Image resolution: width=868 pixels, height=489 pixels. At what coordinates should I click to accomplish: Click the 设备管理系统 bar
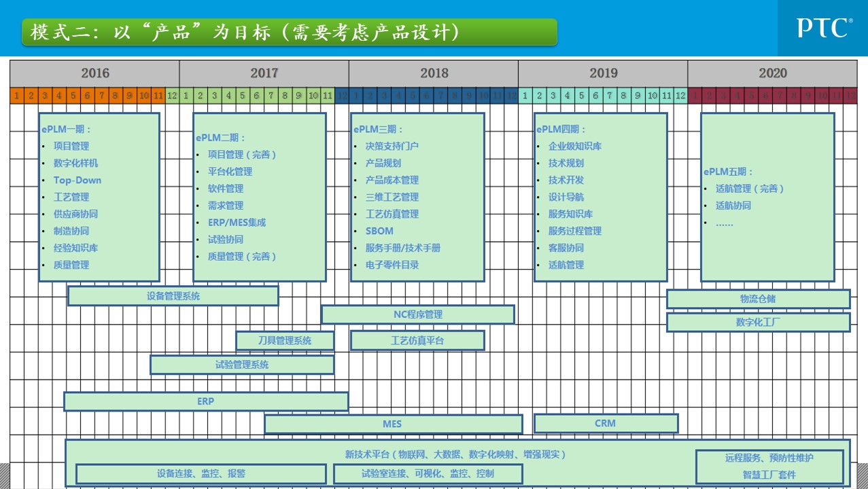click(173, 296)
